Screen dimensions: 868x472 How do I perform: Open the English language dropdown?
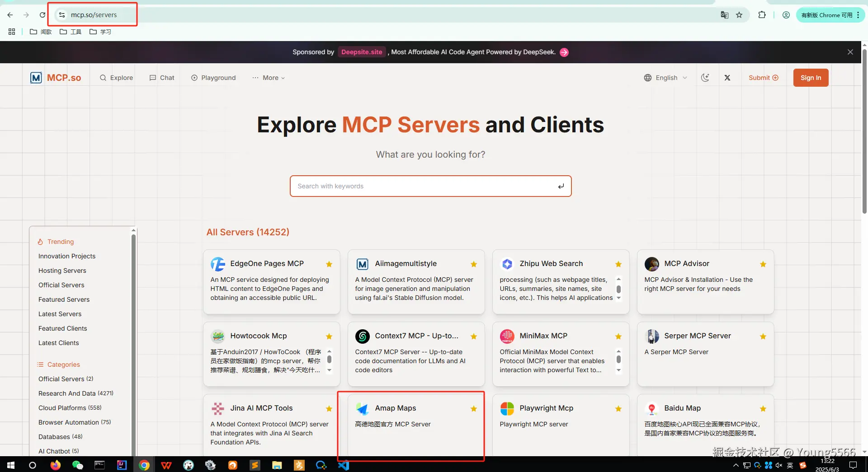click(666, 78)
